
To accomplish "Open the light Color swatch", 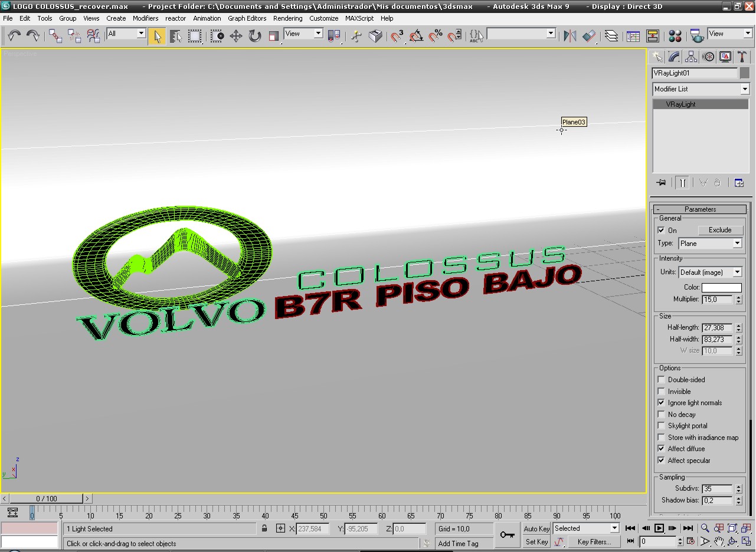I will point(722,288).
